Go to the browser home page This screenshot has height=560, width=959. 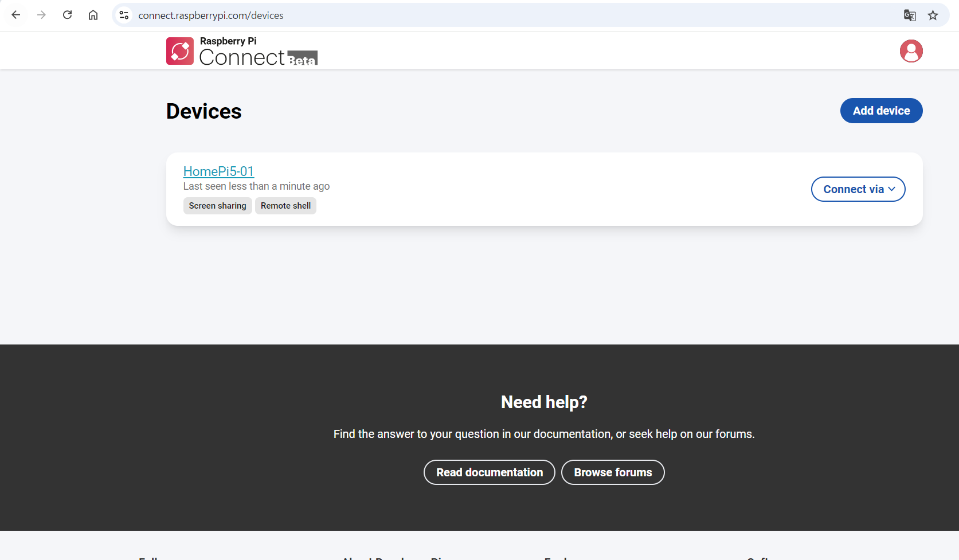(x=93, y=15)
